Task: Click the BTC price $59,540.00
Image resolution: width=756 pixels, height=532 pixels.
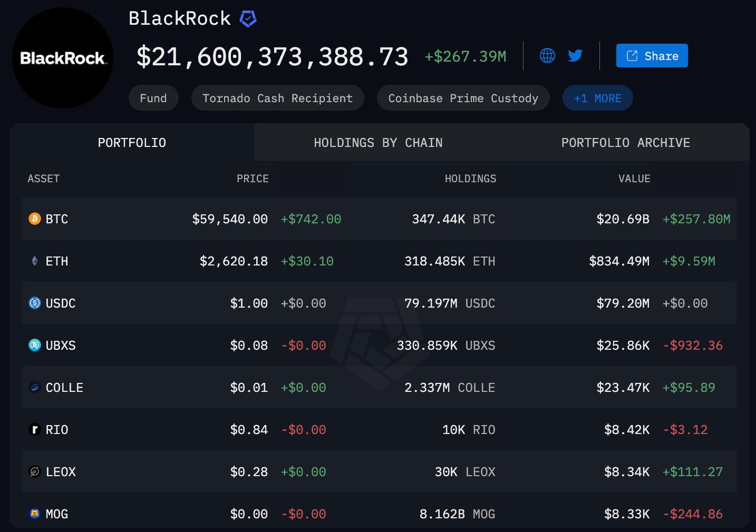Action: [230, 219]
